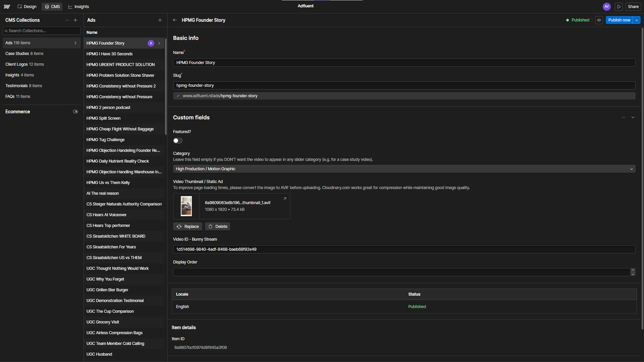Increment the Display Order stepper
This screenshot has height=362, width=644.
tap(633, 270)
